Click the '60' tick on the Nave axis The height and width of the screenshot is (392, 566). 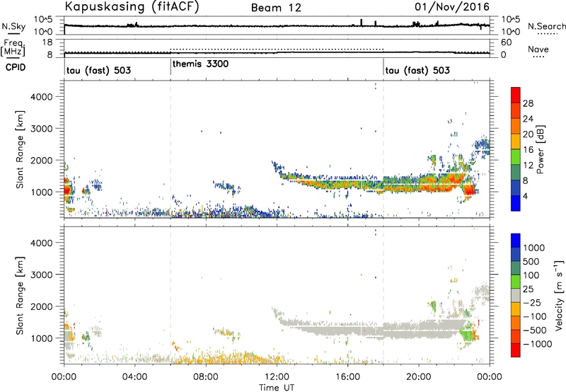[x=507, y=42]
